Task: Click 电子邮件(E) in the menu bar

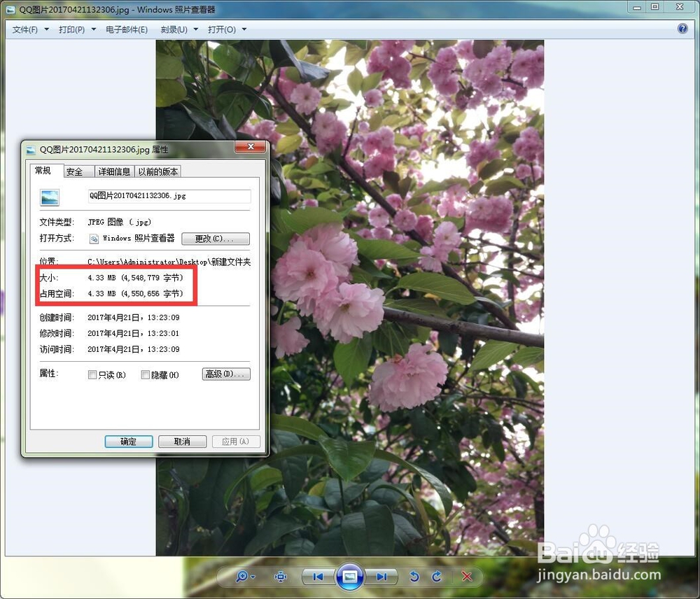Action: (127, 29)
